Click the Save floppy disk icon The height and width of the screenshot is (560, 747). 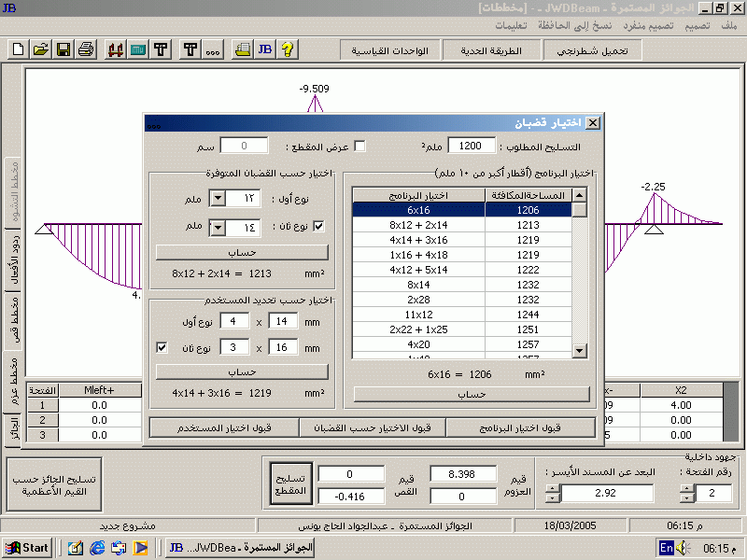pos(63,49)
